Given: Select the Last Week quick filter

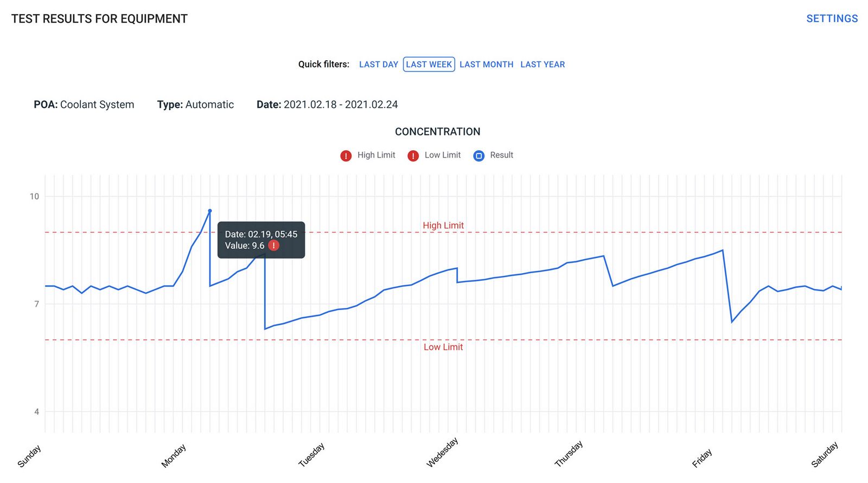Looking at the screenshot, I should (x=429, y=65).
